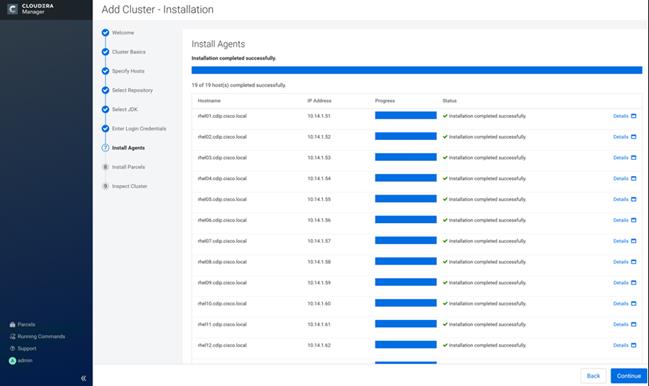Viewport: 649px width, 386px height.
Task: Click the Cloudera Manager logo
Action: (31, 9)
